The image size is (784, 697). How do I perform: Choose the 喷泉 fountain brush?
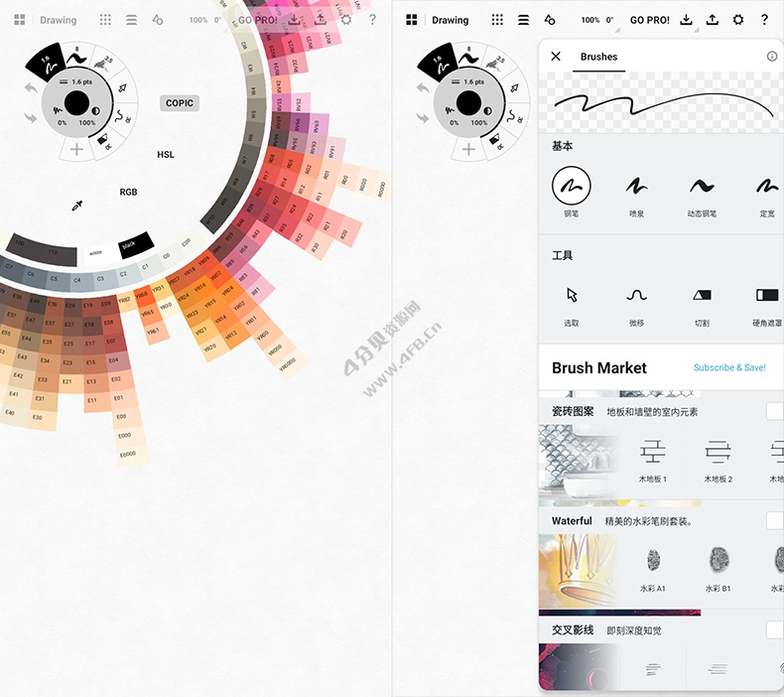636,186
